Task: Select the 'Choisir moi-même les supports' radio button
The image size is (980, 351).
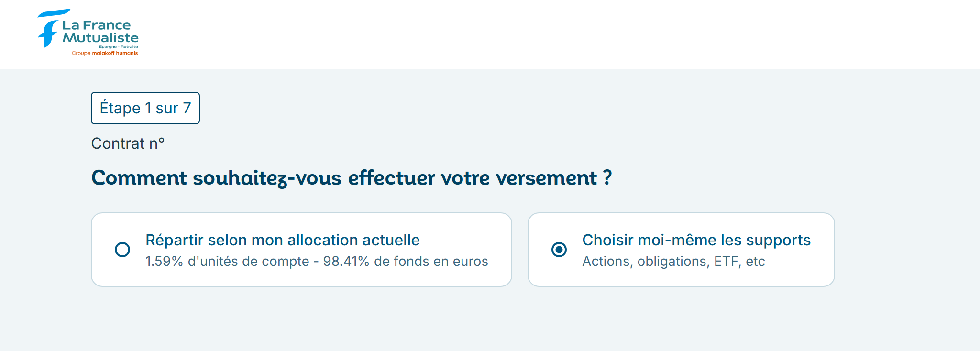Action: [x=560, y=249]
